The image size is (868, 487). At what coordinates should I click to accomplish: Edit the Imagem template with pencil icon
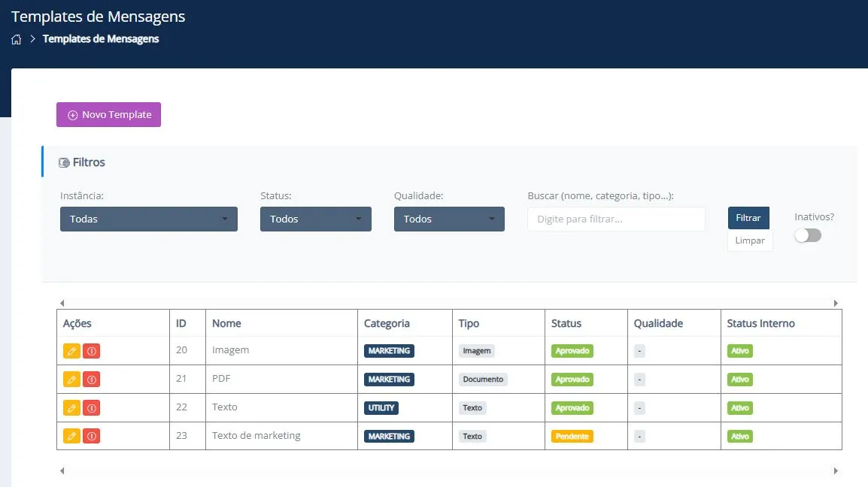click(x=71, y=351)
